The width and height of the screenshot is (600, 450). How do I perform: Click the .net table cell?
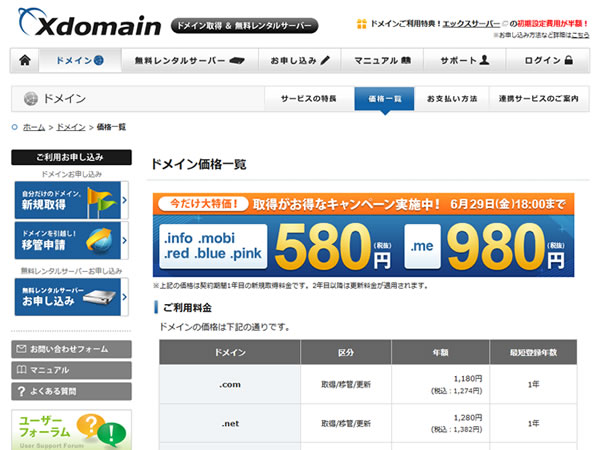click(230, 424)
